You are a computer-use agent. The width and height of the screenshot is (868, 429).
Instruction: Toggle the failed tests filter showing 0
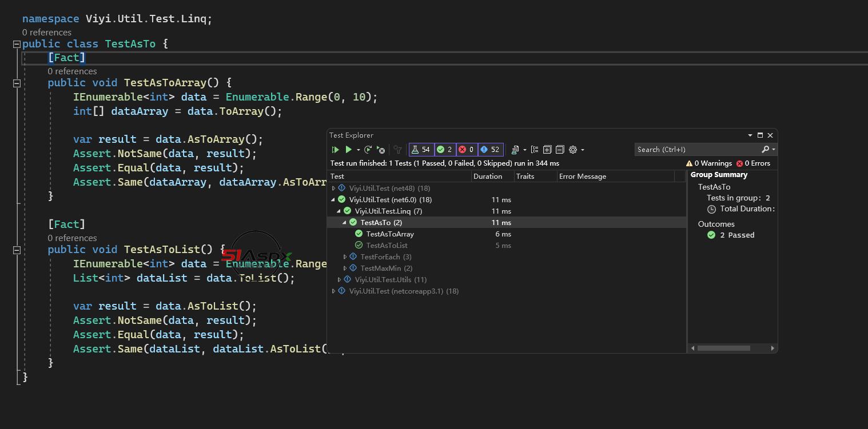click(467, 150)
